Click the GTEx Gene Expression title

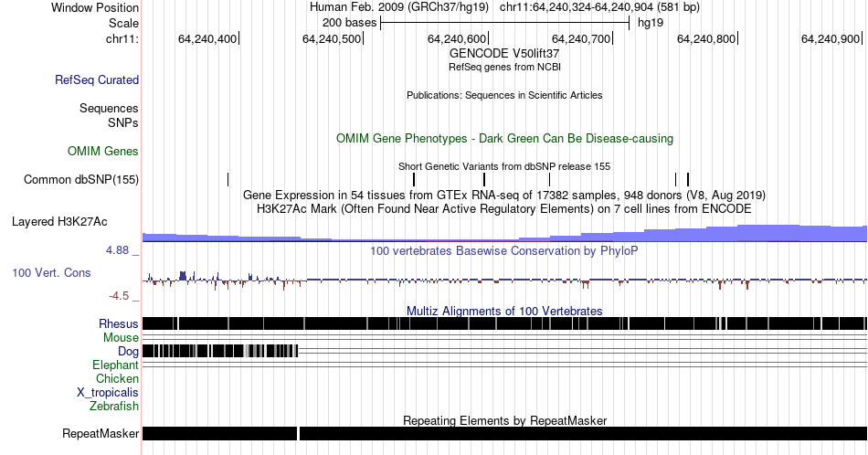coord(504,195)
